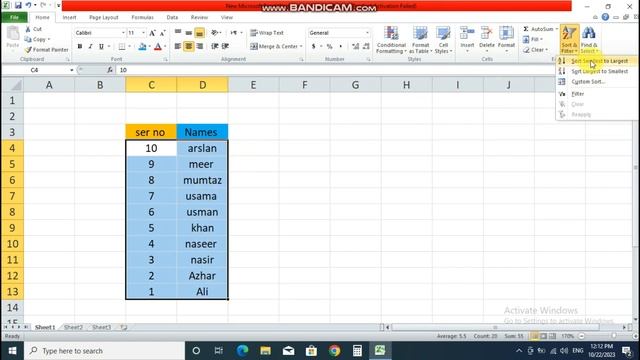
Task: Choose Filter from the sort menu
Action: 596,94
